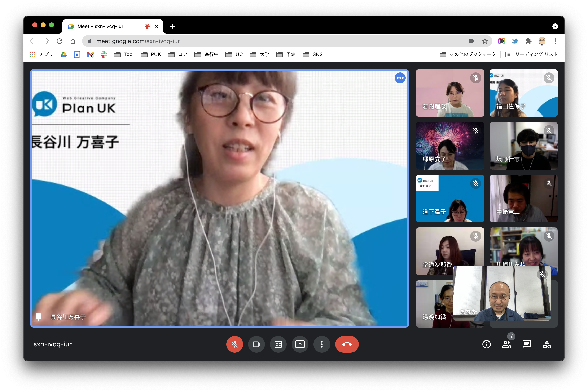Screen dimensions: 588x392
Task: Click browser back arrow
Action: tap(33, 41)
